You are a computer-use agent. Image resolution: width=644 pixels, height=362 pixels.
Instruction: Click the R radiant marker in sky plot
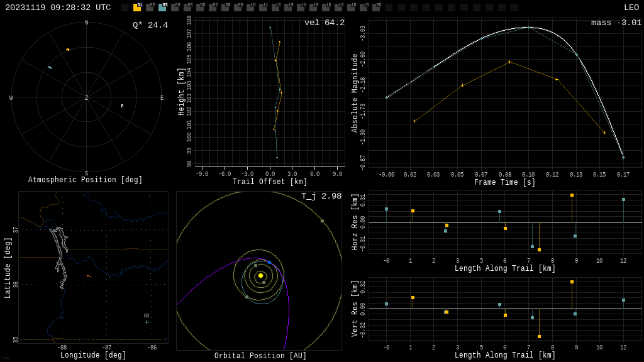122,106
